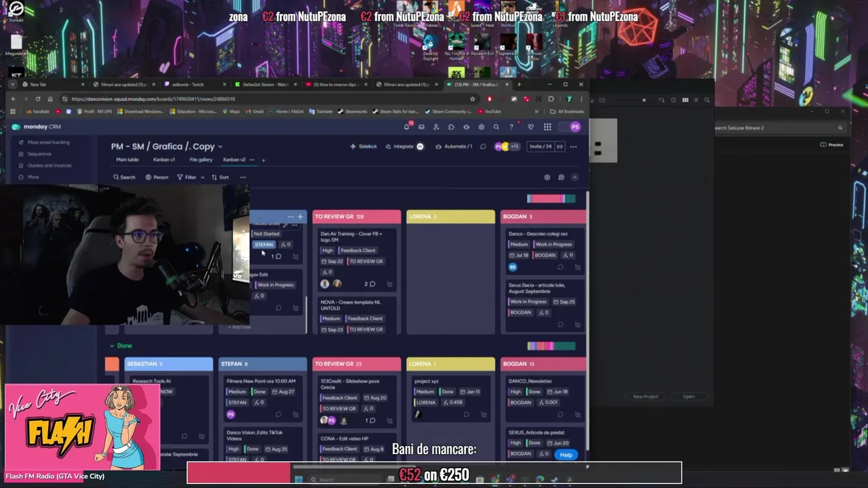The image size is (868, 488).
Task: Switch to File gallery tab
Action: [x=201, y=160]
